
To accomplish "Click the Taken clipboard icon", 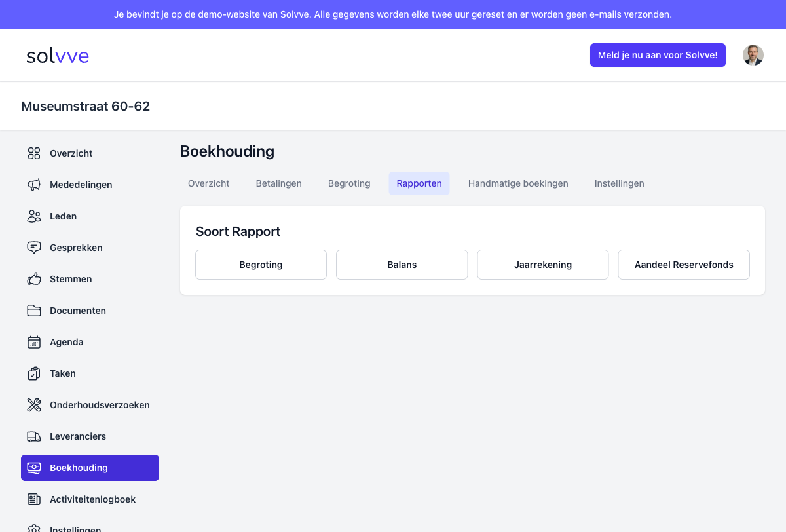I will (34, 373).
